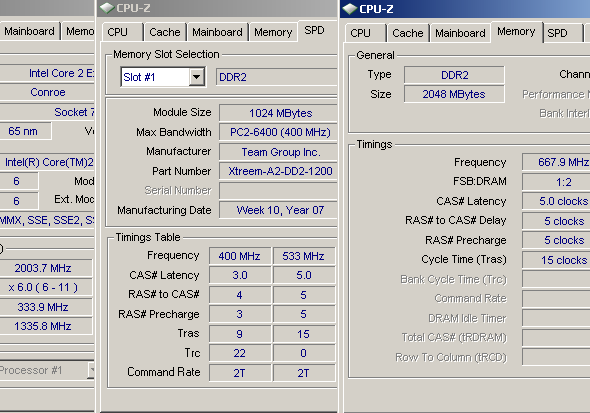Click CAS# Latency 5.0 clocks value

[x=556, y=201]
